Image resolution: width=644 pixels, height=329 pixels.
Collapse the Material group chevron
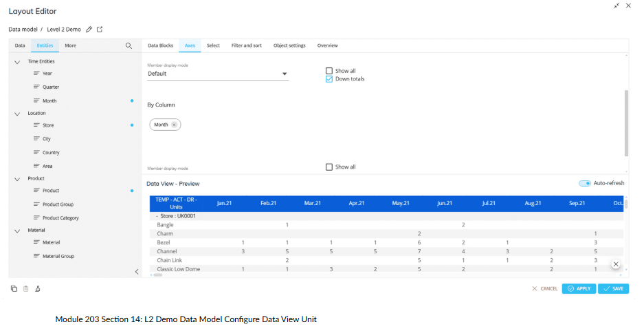pyautogui.click(x=17, y=231)
